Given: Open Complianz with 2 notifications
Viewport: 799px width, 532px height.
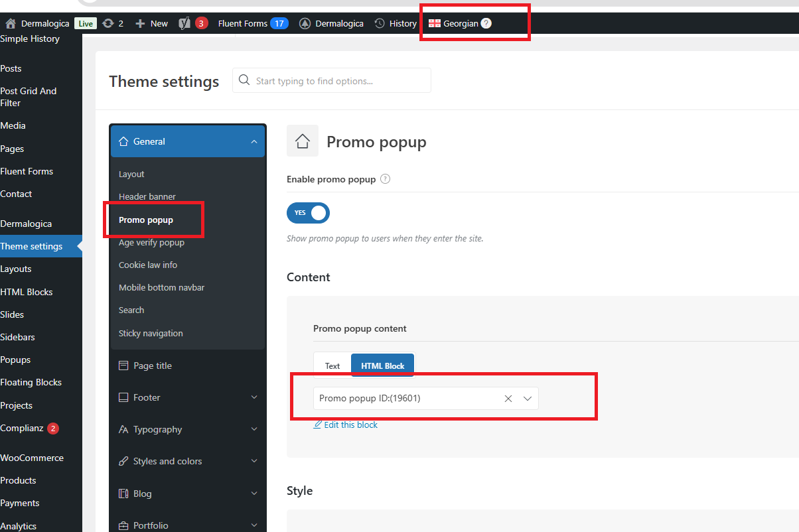Looking at the screenshot, I should click(x=29, y=428).
